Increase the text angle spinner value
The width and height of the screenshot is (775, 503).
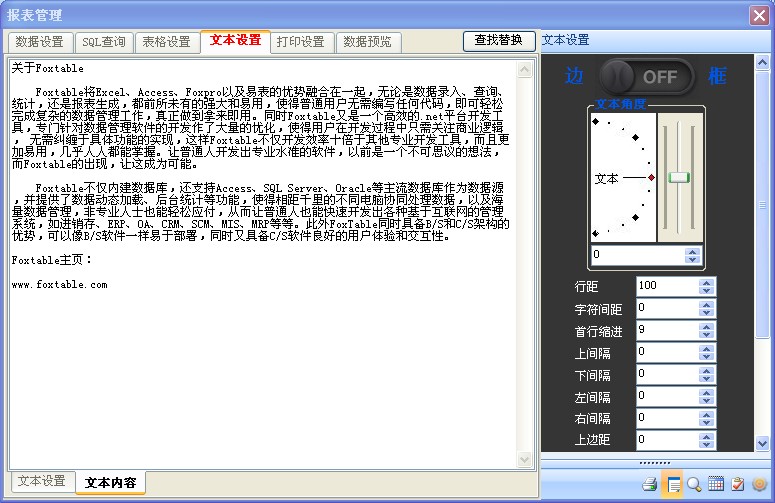point(693,250)
